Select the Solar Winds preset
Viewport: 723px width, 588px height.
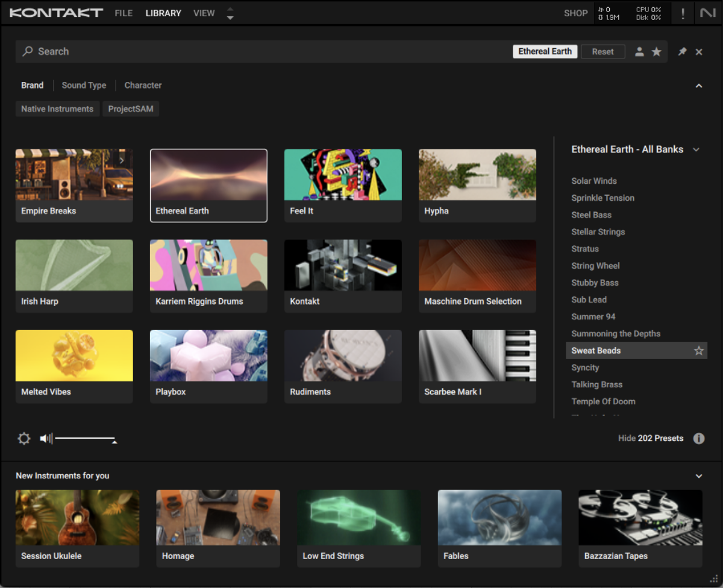coord(594,181)
